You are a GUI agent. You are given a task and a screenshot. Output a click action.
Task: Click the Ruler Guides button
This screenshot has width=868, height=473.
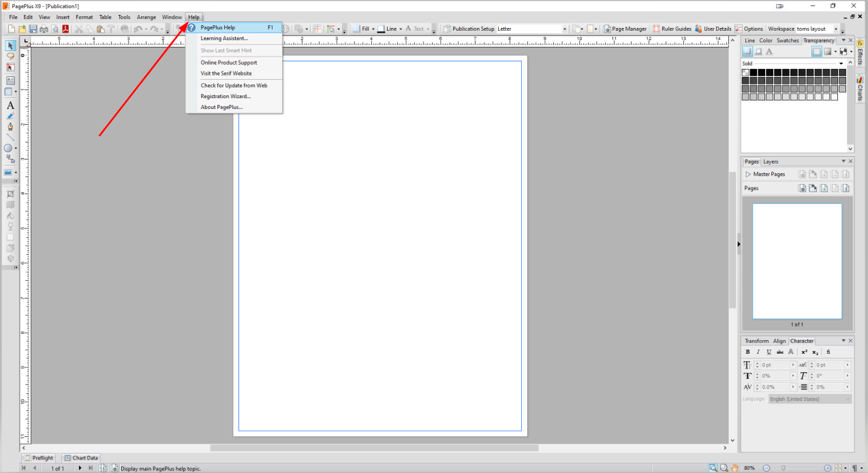coord(672,29)
